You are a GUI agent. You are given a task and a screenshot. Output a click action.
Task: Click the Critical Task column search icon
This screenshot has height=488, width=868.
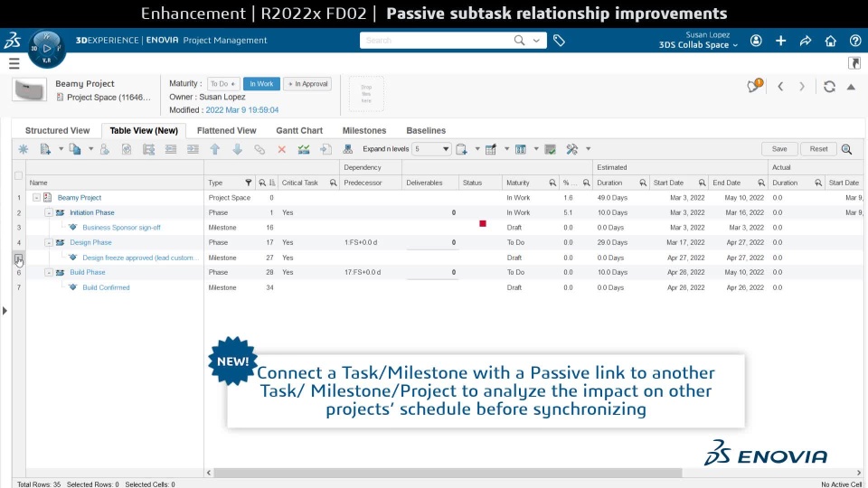(x=334, y=183)
